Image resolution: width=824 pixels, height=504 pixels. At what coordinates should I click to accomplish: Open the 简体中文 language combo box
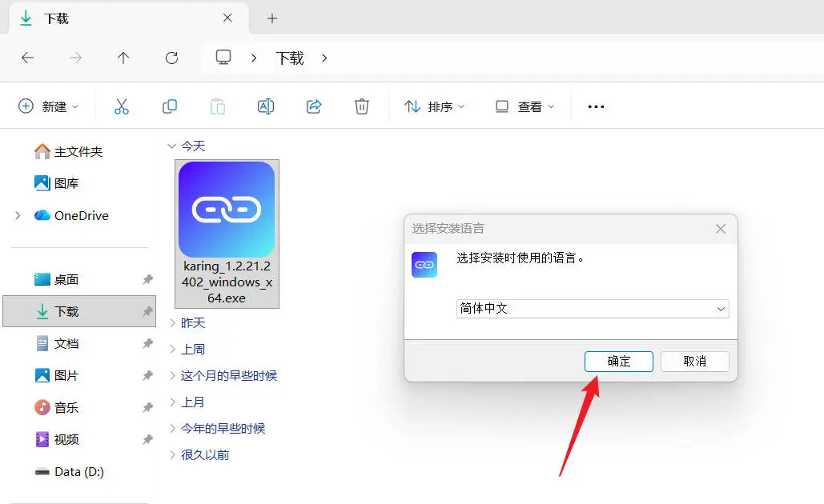tap(593, 309)
